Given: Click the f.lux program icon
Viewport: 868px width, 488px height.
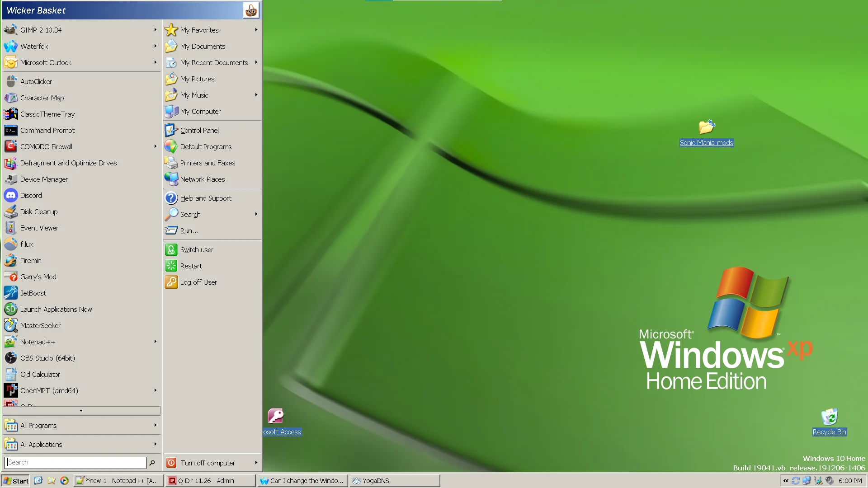Looking at the screenshot, I should (x=11, y=244).
